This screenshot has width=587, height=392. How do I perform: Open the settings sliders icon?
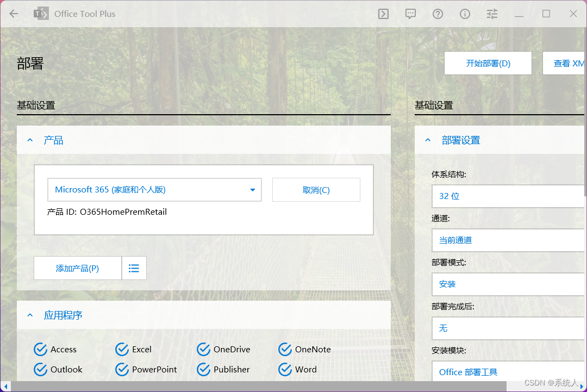[x=492, y=14]
